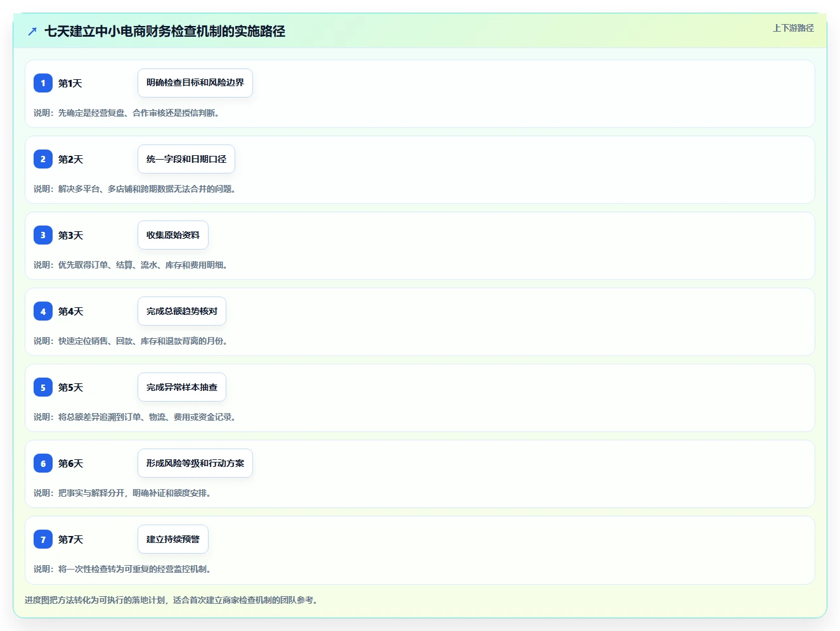Click the 形成风险等级和行动方案 button
Viewport: 840px width, 631px height.
[195, 463]
